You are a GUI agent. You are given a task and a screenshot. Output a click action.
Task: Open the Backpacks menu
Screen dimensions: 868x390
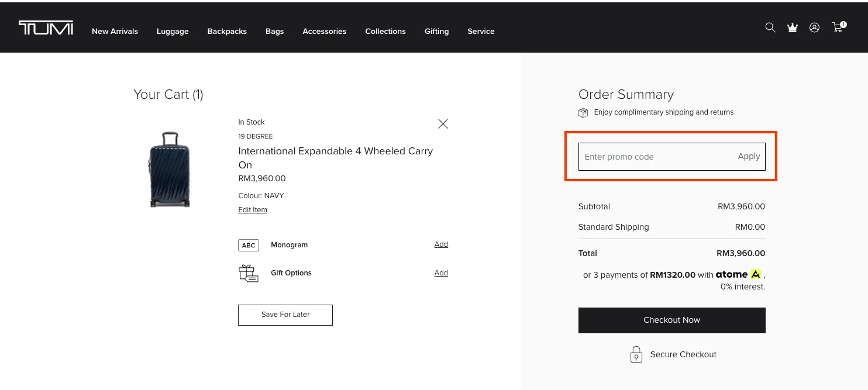click(227, 31)
